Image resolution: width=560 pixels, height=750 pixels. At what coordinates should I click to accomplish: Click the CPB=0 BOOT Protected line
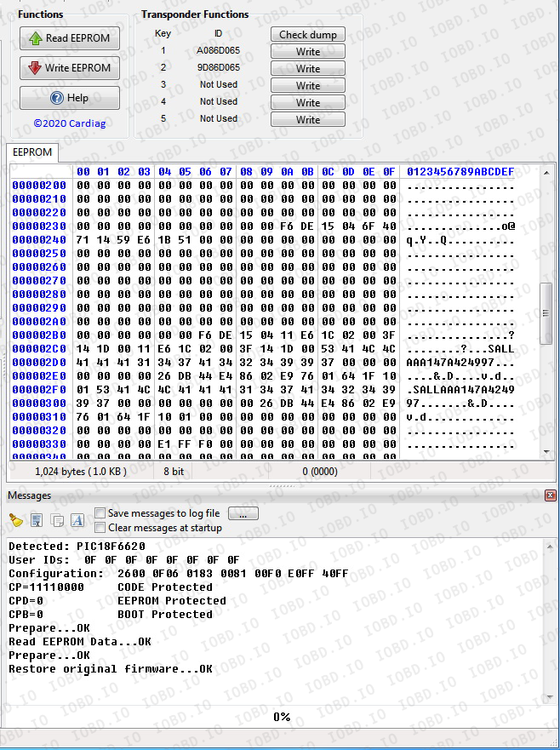pyautogui.click(x=111, y=614)
